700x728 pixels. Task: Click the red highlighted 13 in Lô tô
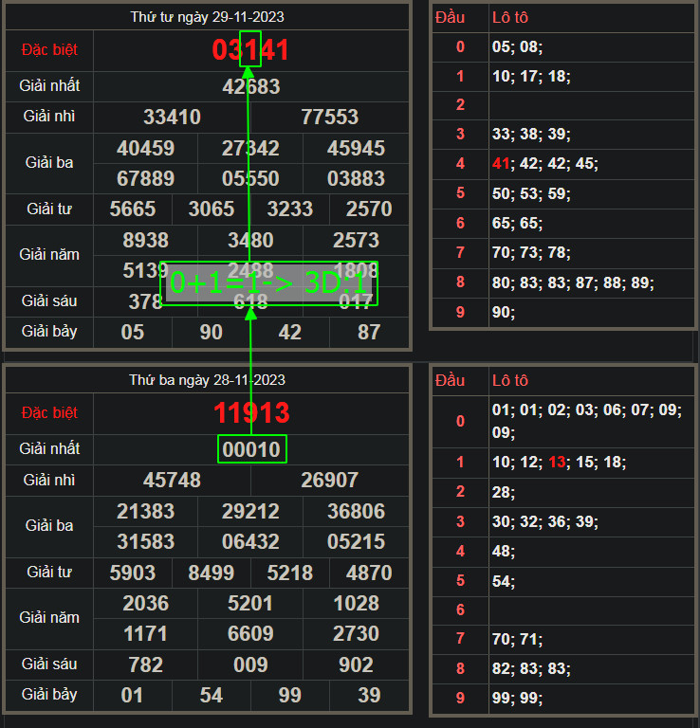(557, 463)
